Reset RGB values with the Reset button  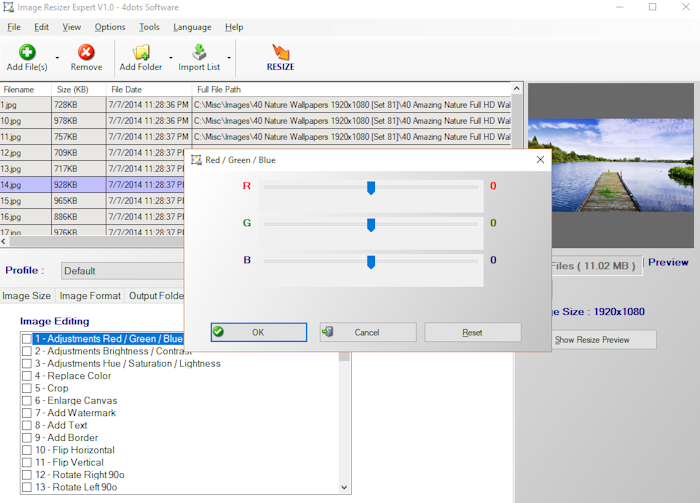coord(472,332)
